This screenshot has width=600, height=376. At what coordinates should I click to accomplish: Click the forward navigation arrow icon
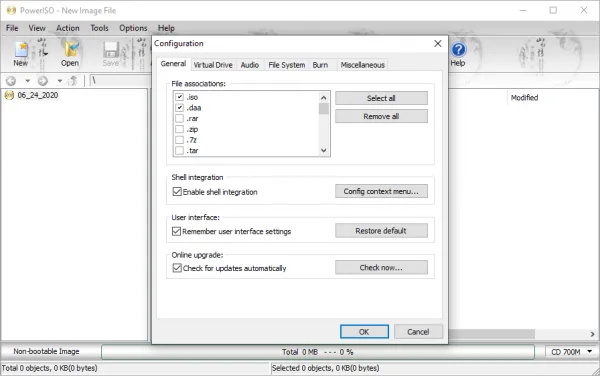pos(43,81)
